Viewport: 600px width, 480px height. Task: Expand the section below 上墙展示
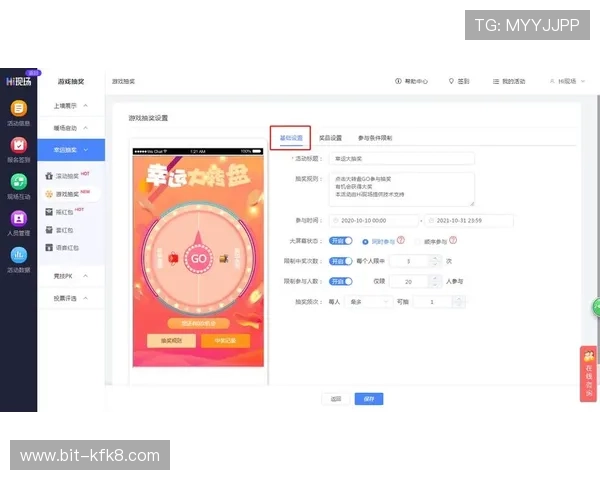coord(71,128)
